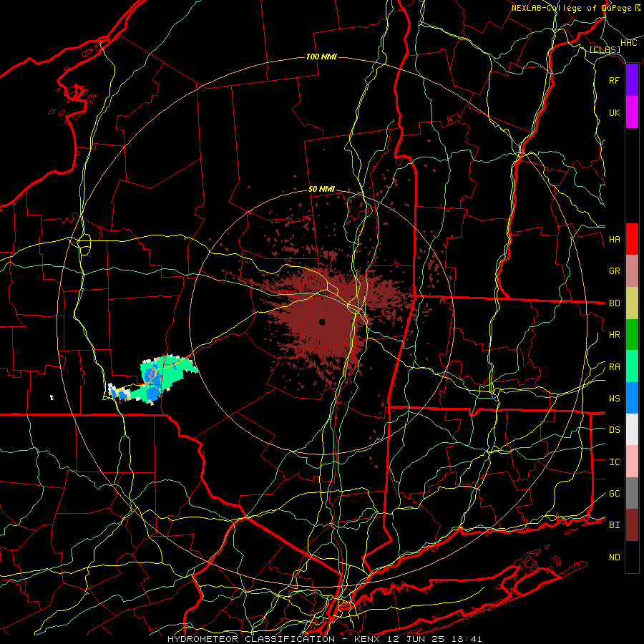Click the black radar site dot at center
The height and width of the screenshot is (644, 644).
click(x=322, y=322)
